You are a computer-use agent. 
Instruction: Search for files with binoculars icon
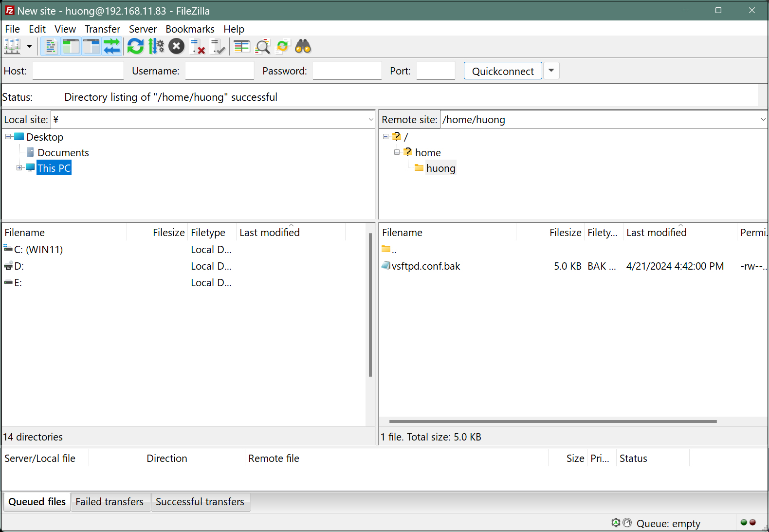click(x=303, y=47)
